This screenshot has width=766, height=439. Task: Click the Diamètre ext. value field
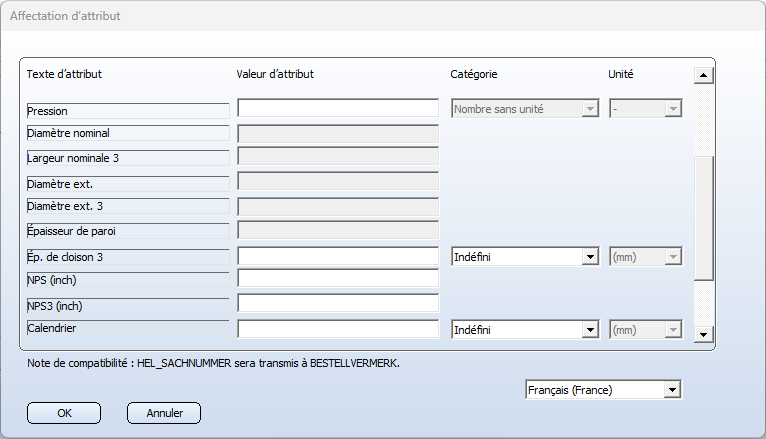pyautogui.click(x=338, y=181)
